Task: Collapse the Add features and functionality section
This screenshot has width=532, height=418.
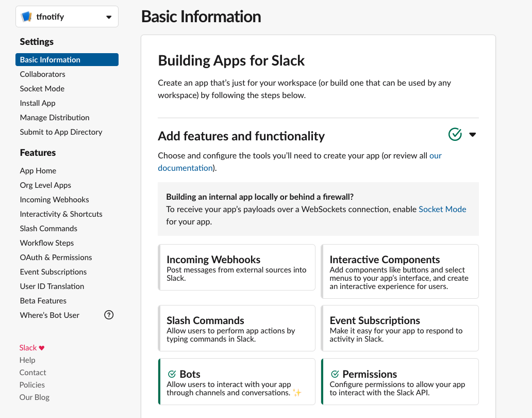Action: click(x=473, y=135)
